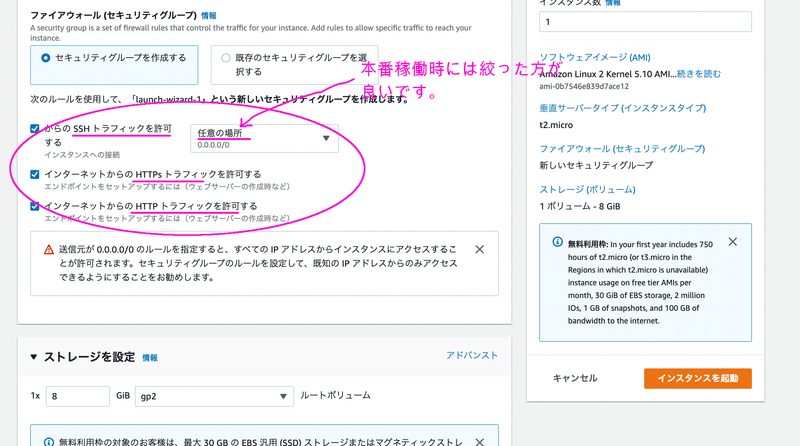
Task: Close the 無料利用枠 free tier info box
Action: tap(733, 242)
